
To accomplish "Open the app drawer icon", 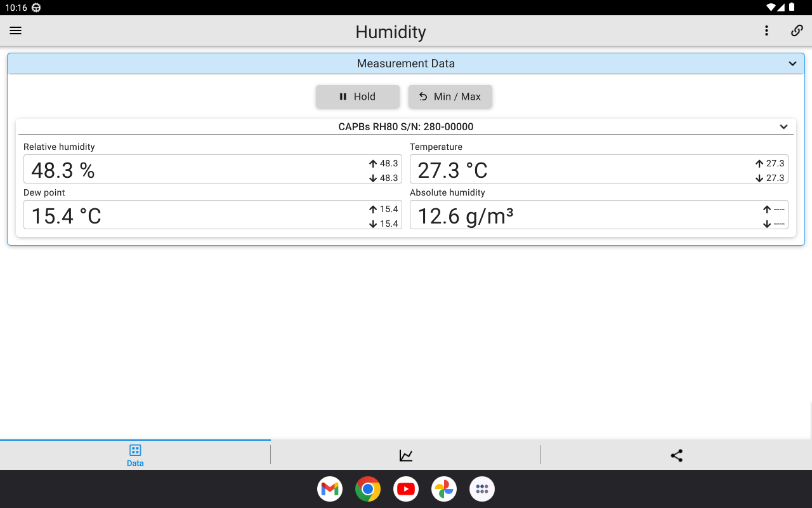I will 482,489.
